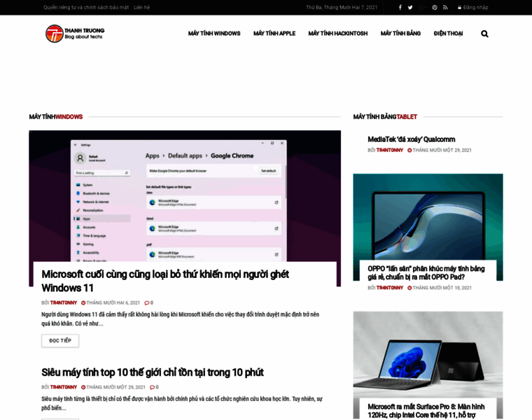Viewport: 532px width, 420px height.
Task: Open the Windows 11 default apps featured image
Action: [x=185, y=196]
